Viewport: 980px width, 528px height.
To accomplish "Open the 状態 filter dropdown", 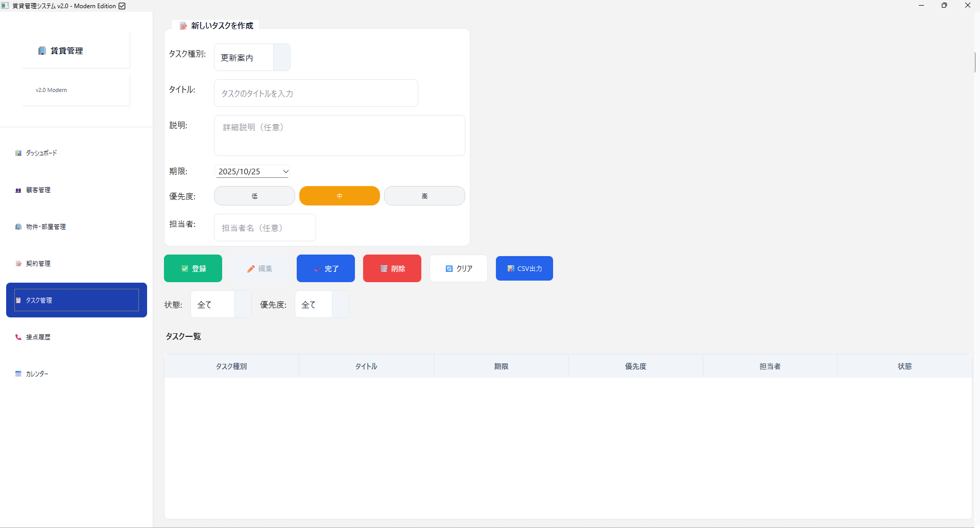I will point(243,305).
